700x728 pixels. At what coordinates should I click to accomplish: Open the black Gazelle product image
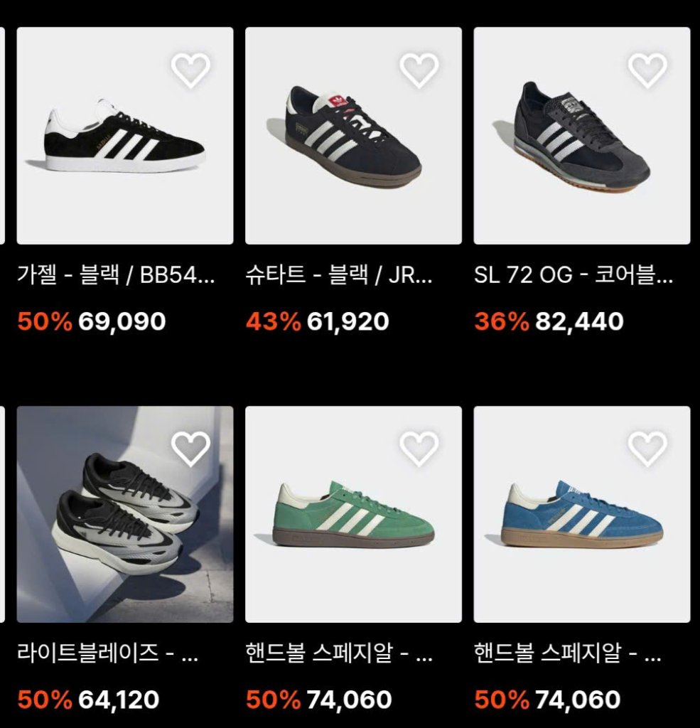[x=125, y=136]
